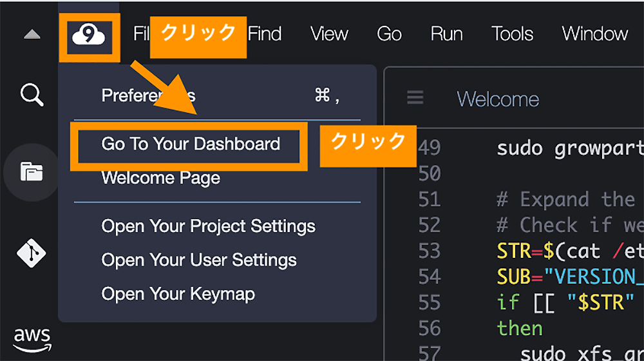Open the Source Control git icon
Viewport: 644px width, 361px height.
click(x=31, y=253)
